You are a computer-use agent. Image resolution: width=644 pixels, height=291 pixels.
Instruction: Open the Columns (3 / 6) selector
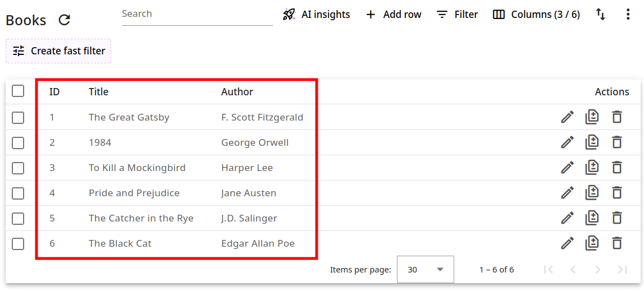click(536, 15)
